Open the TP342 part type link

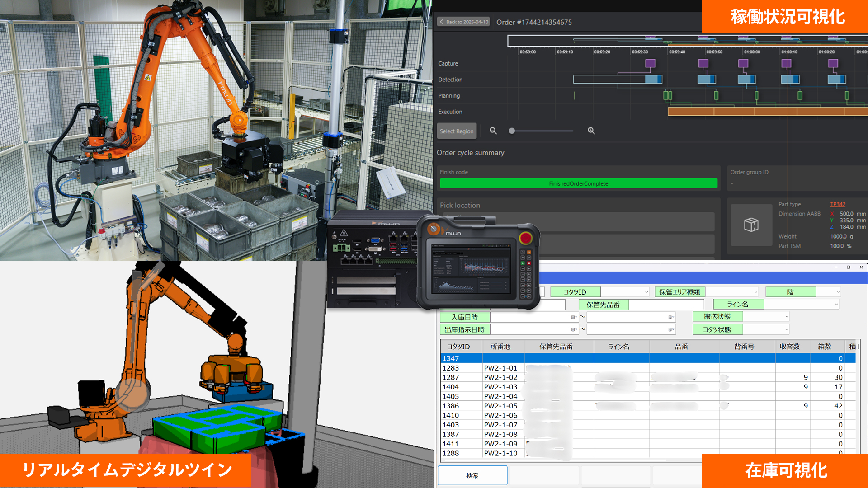point(837,204)
